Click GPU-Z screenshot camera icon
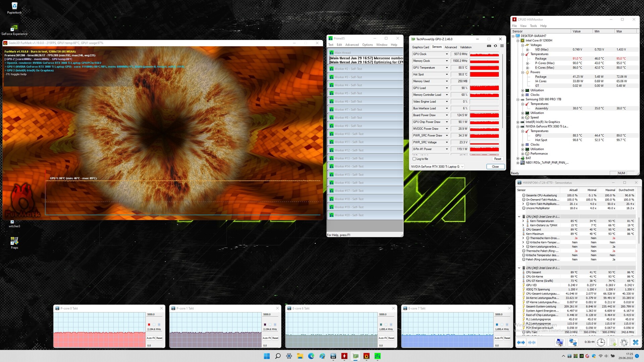644x362 pixels. click(489, 46)
